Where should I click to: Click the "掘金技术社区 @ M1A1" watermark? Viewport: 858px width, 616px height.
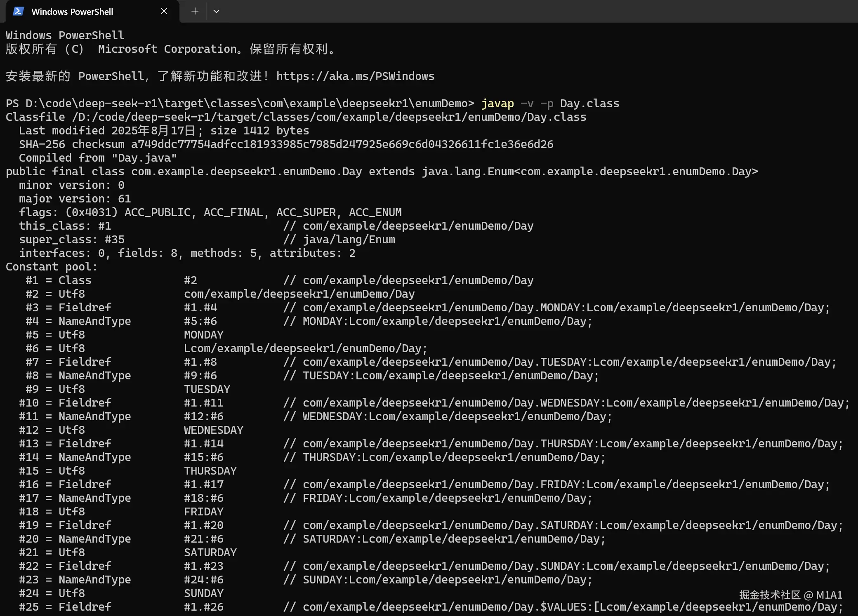(x=790, y=595)
